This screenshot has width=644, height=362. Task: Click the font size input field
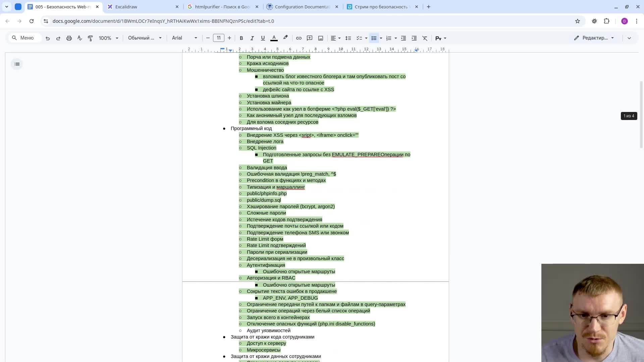pyautogui.click(x=219, y=38)
